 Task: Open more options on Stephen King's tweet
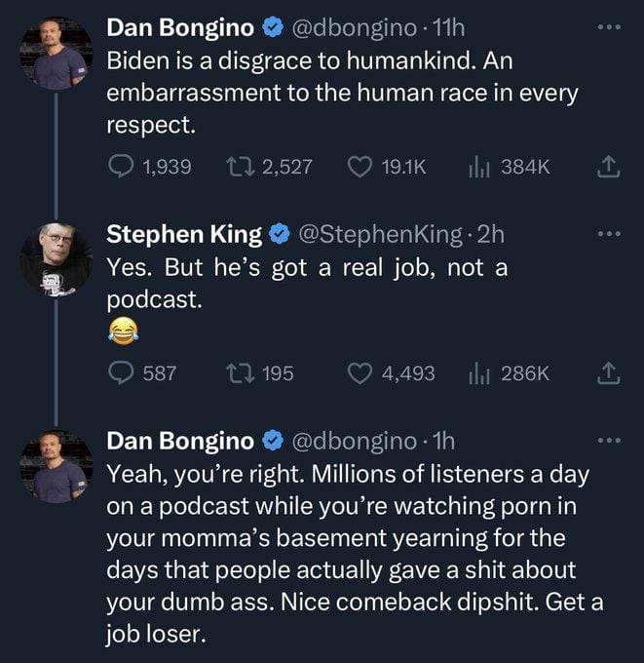(609, 233)
